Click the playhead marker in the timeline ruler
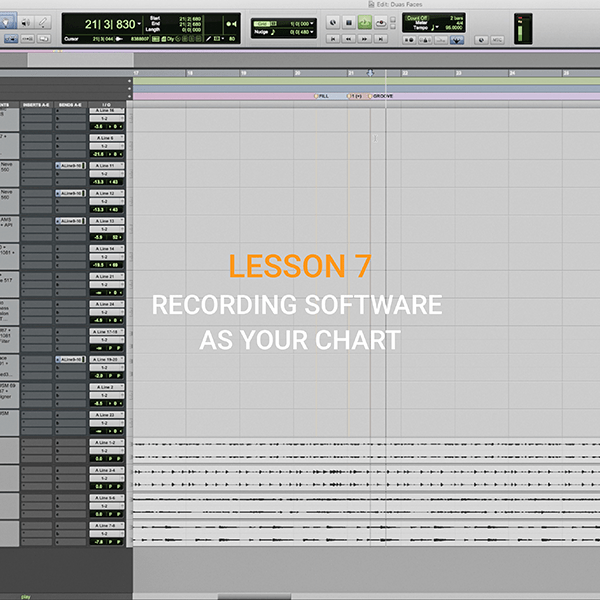 tap(370, 73)
